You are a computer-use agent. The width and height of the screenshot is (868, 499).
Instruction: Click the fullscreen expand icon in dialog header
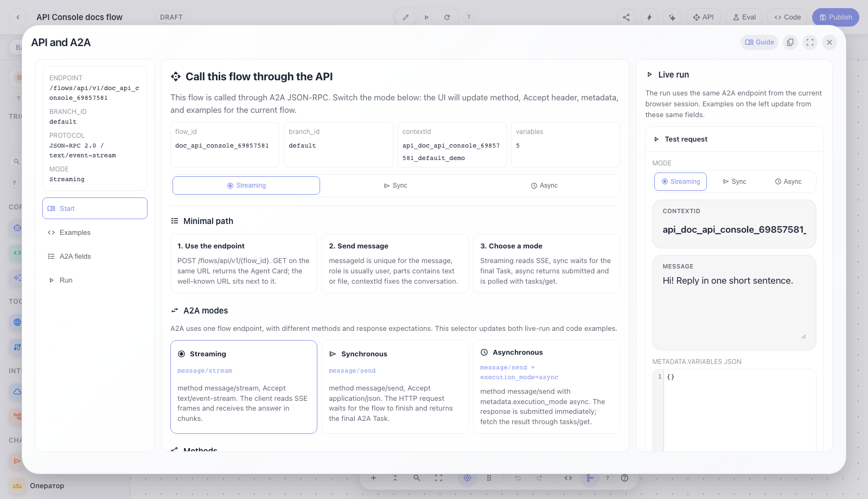(810, 42)
